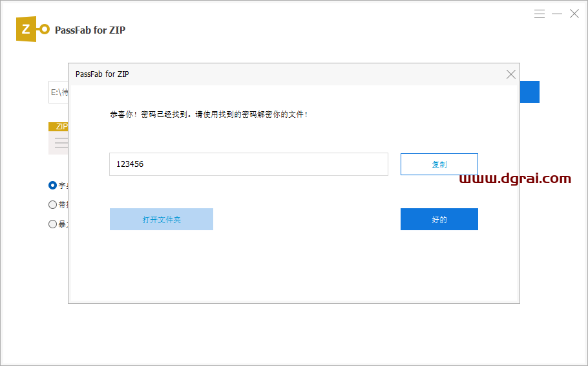Open the hamburger menu in the main window
Image resolution: width=588 pixels, height=366 pixels.
[x=540, y=14]
